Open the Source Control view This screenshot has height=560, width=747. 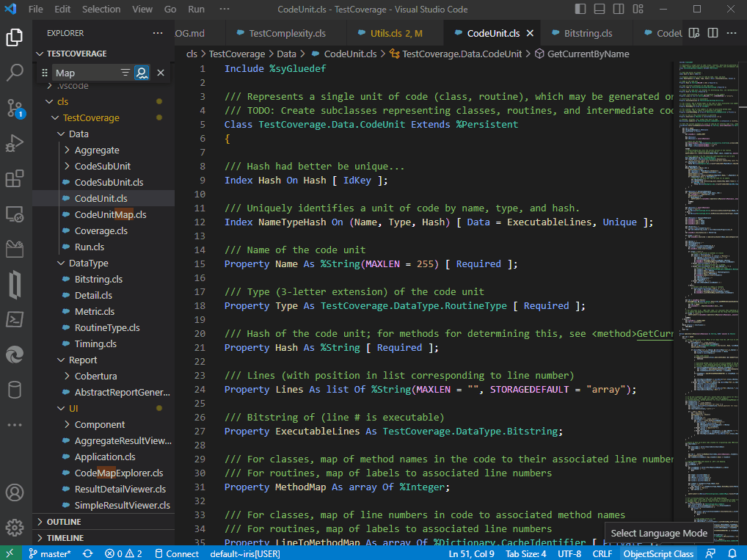(x=15, y=108)
